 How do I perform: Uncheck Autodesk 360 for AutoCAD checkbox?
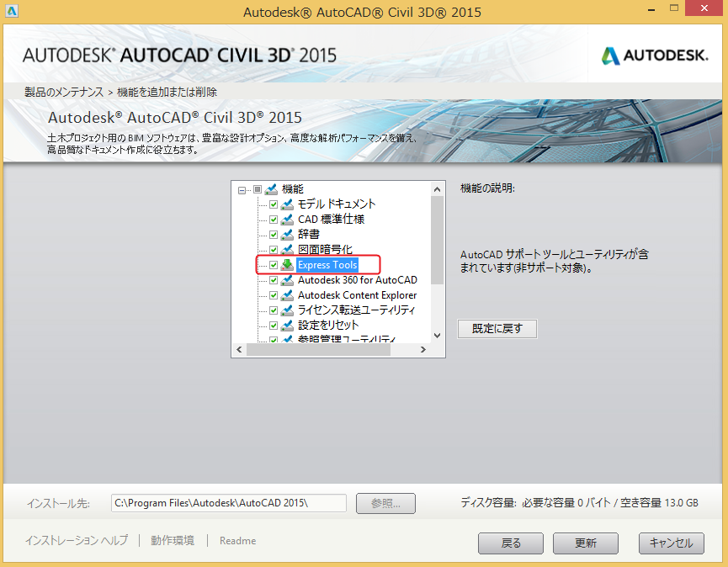[x=274, y=280]
